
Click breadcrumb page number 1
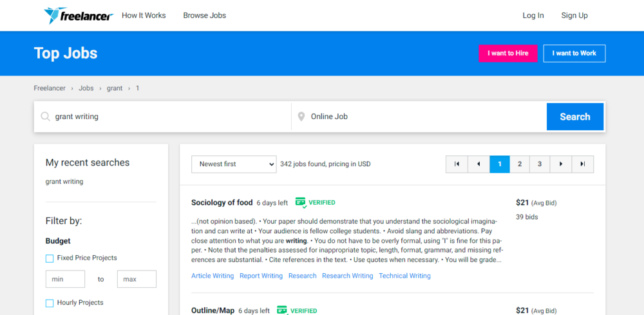click(x=138, y=88)
